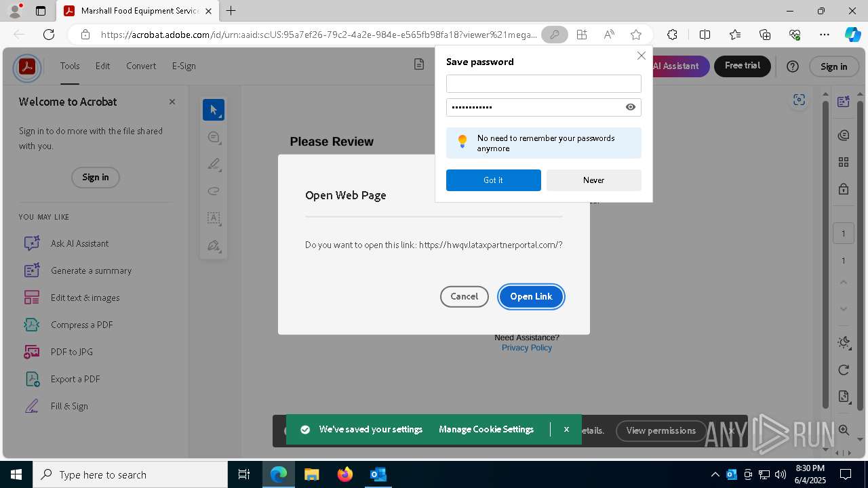
Task: Select the Marshall Food Equipment browser tab
Action: pyautogui.click(x=138, y=11)
